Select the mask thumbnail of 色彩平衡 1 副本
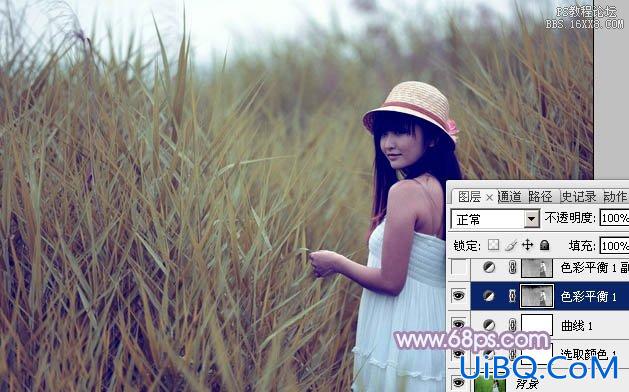This screenshot has height=392, width=629. (x=537, y=268)
